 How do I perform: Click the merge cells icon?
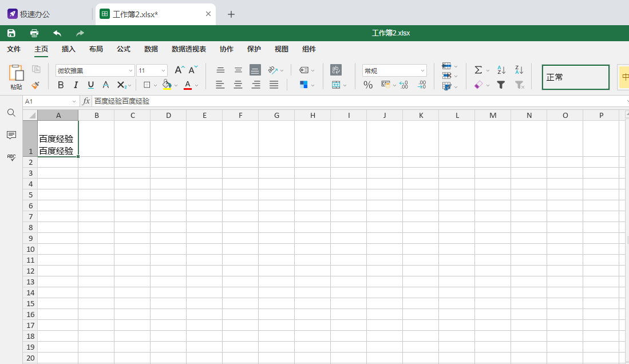tap(336, 85)
